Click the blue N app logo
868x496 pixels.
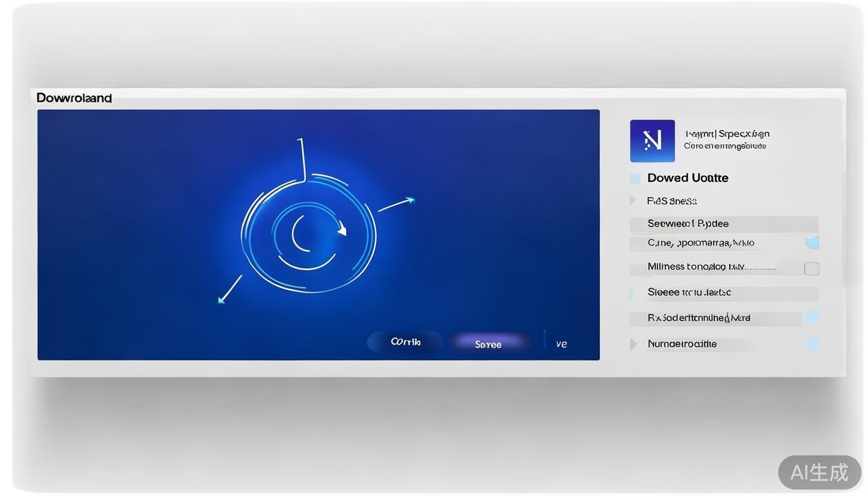(652, 141)
